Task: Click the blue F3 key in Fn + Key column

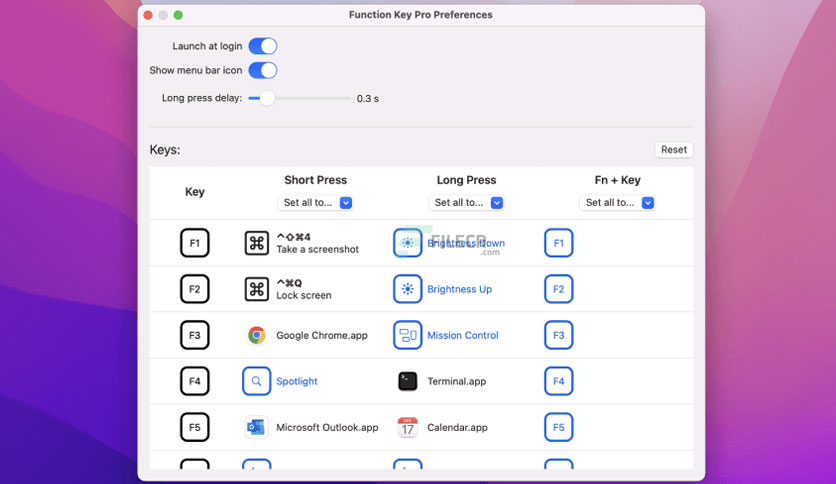Action: tap(558, 335)
